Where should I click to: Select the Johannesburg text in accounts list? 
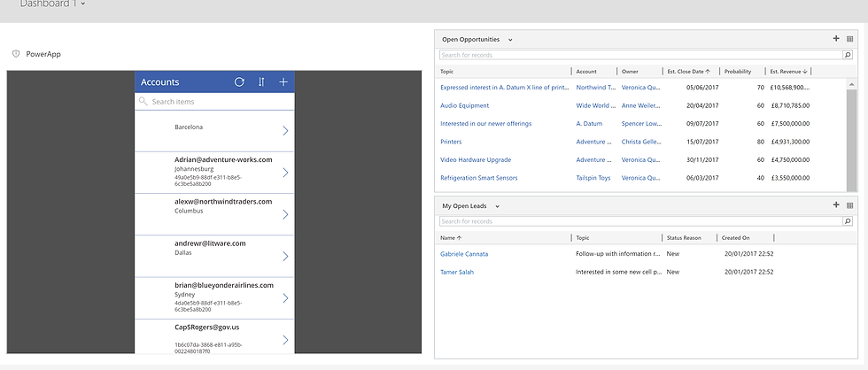pyautogui.click(x=194, y=169)
